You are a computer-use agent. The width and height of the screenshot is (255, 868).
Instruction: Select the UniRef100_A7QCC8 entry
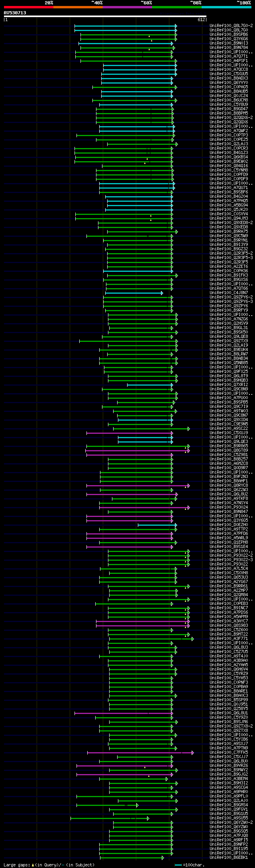[229, 69]
